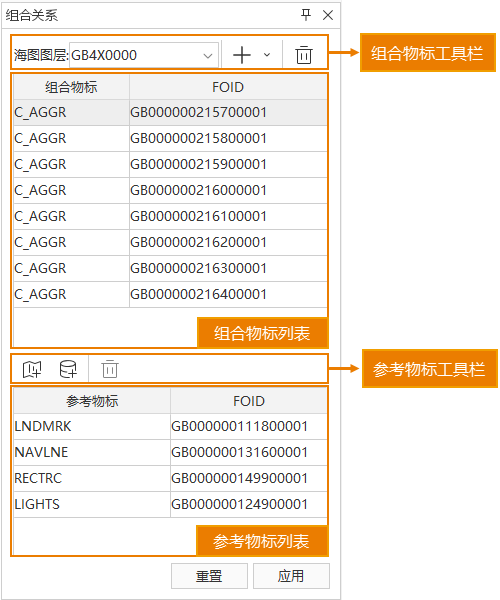
Task: Expand the 海图图层 GB4X0000 combo box
Action: pyautogui.click(x=144, y=55)
